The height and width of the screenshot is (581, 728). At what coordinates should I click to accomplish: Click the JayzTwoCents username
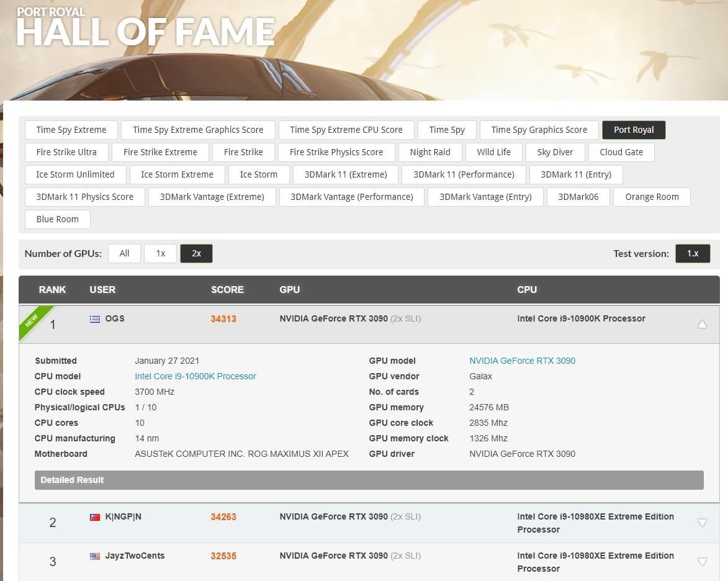click(135, 556)
